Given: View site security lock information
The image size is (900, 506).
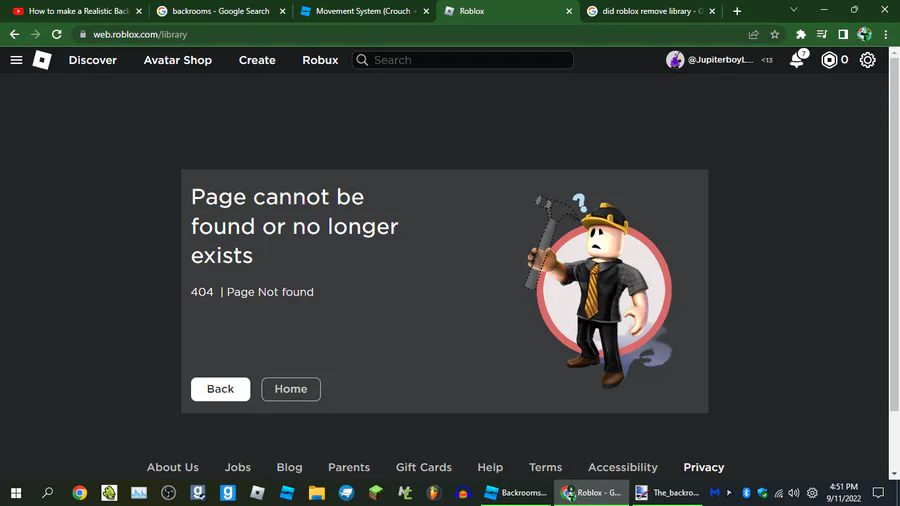Looking at the screenshot, I should point(83,34).
